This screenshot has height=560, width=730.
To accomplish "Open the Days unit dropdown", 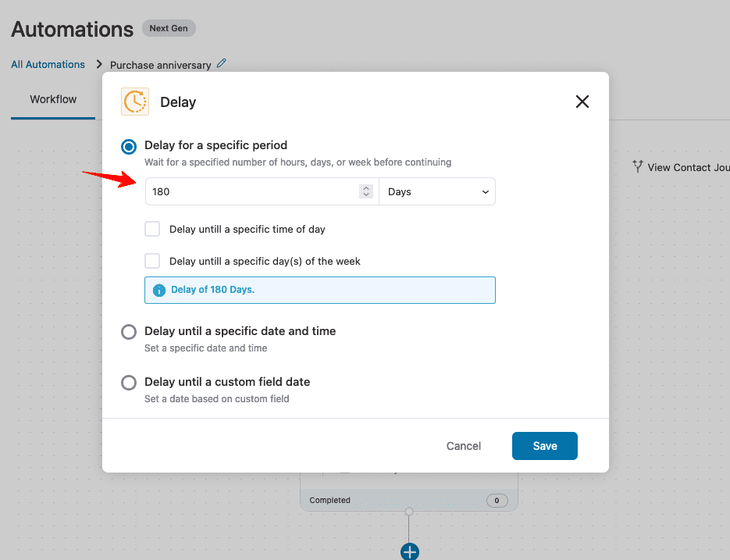I will tap(437, 191).
